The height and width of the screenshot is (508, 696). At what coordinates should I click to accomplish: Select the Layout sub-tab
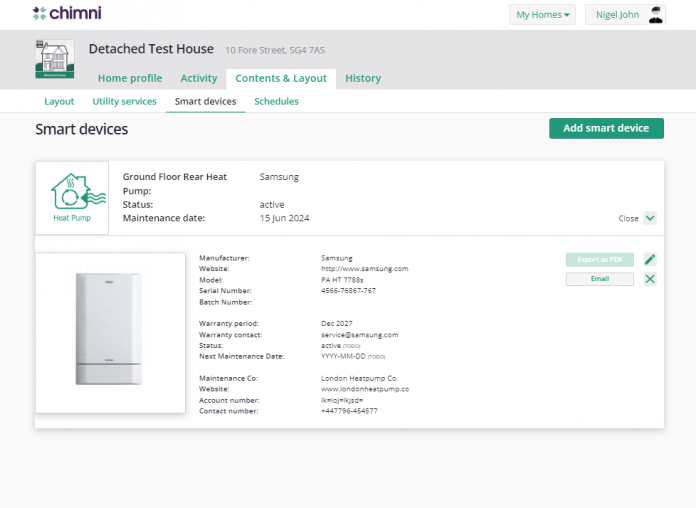[x=59, y=101]
